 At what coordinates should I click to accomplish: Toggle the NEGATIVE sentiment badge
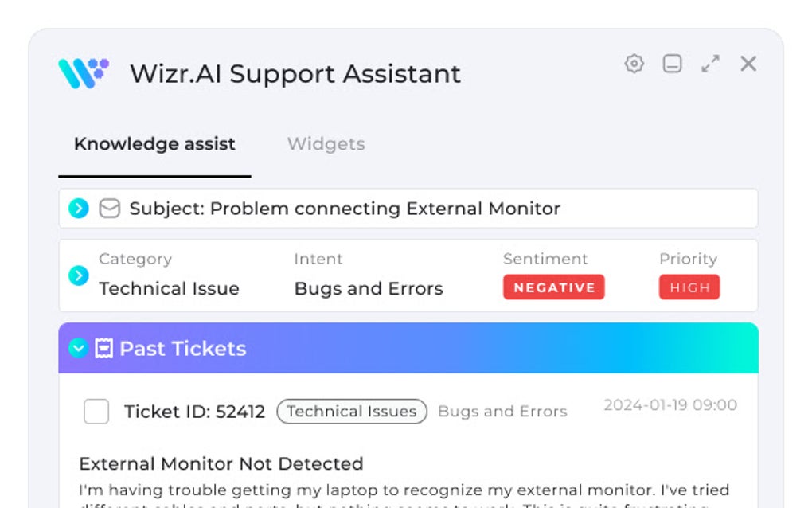pos(553,287)
